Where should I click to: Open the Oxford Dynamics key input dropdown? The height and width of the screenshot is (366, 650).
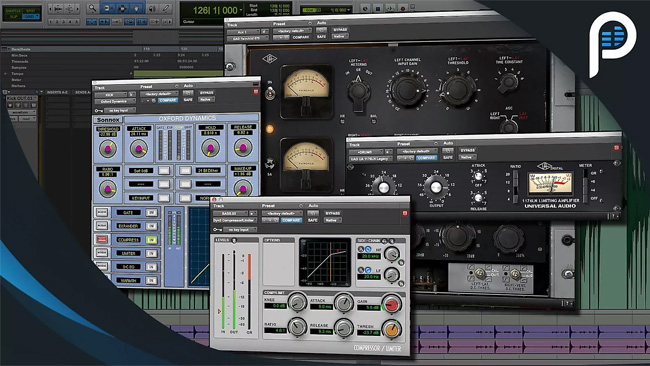tap(119, 110)
